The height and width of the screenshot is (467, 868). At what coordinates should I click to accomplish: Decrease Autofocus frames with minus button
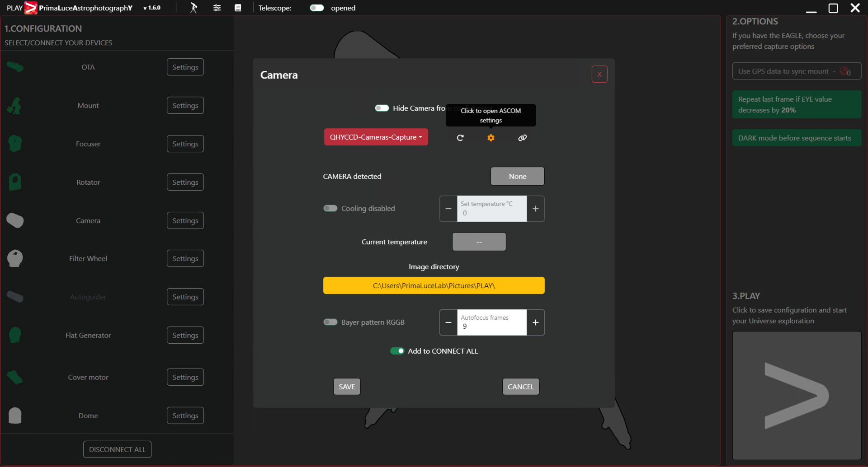point(448,322)
